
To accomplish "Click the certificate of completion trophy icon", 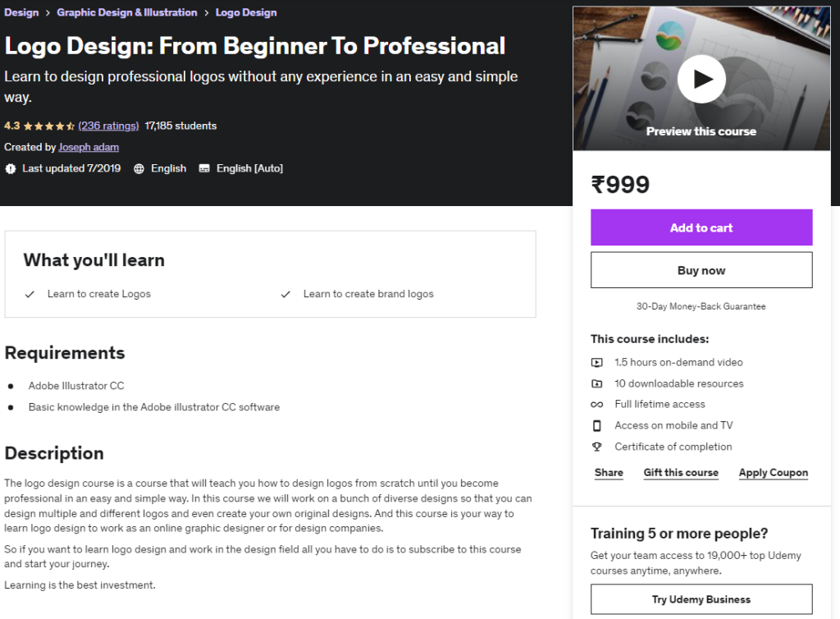I will coord(596,447).
